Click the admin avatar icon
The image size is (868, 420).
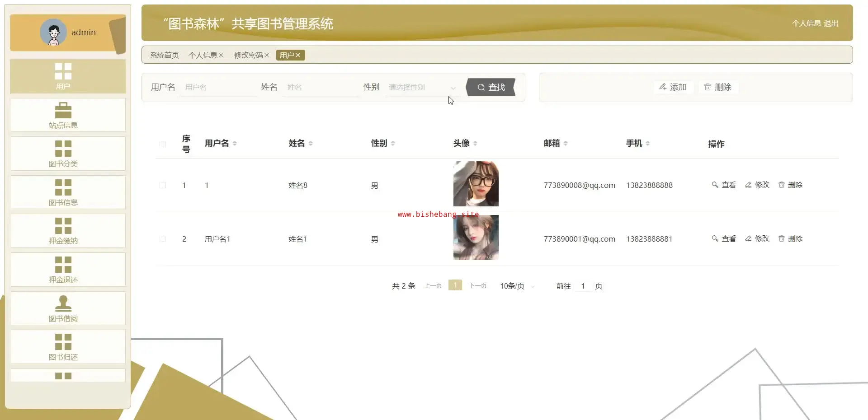click(x=53, y=32)
